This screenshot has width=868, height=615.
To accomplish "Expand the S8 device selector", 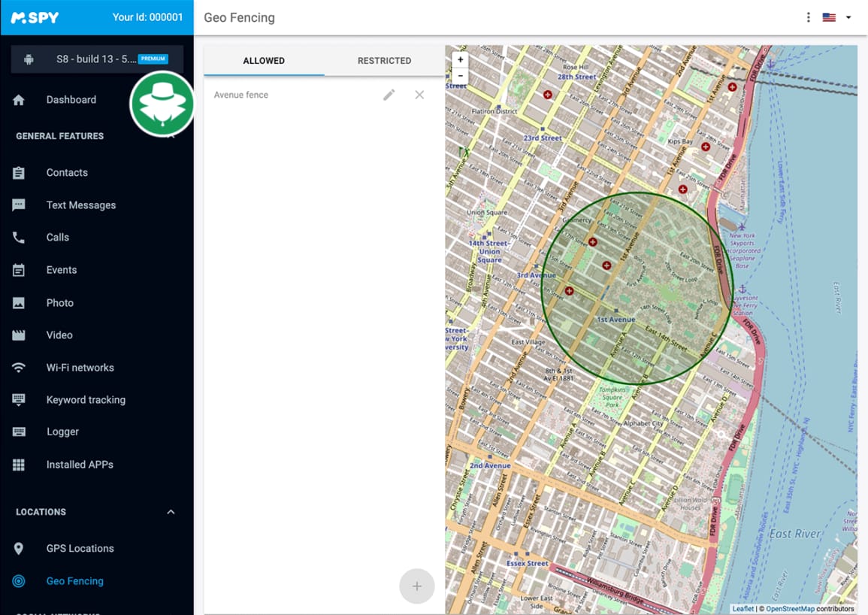I will [x=96, y=59].
